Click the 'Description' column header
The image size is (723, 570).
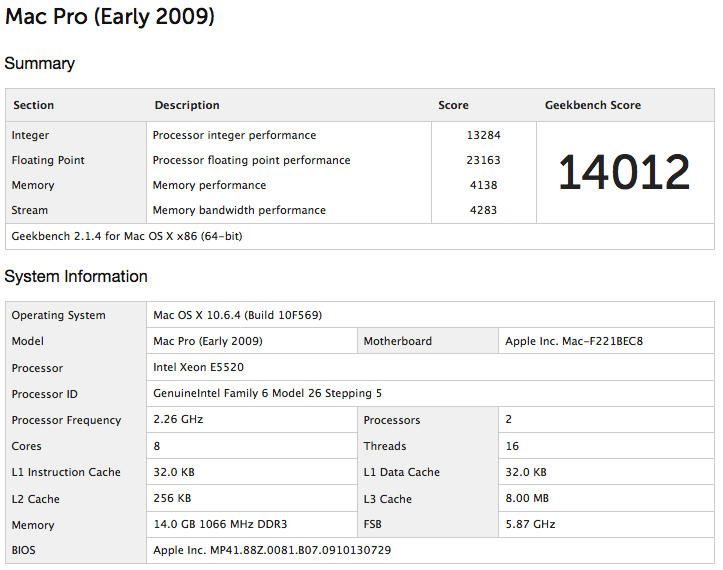click(187, 105)
